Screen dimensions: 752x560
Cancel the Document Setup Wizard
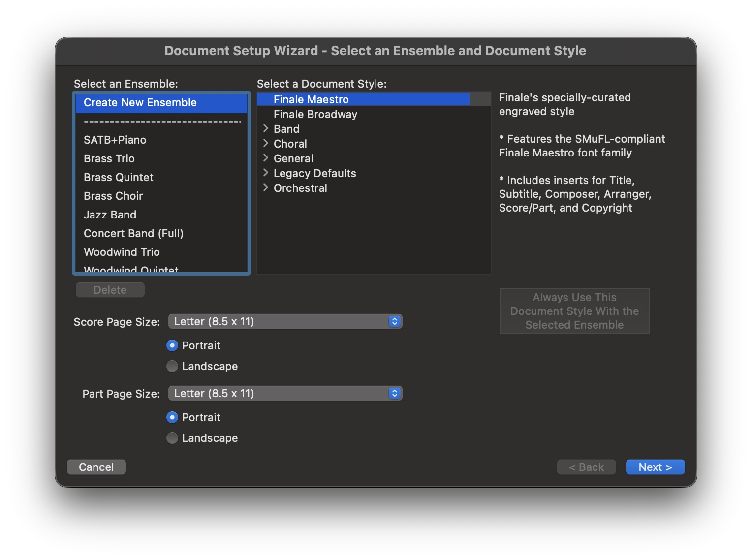(96, 467)
